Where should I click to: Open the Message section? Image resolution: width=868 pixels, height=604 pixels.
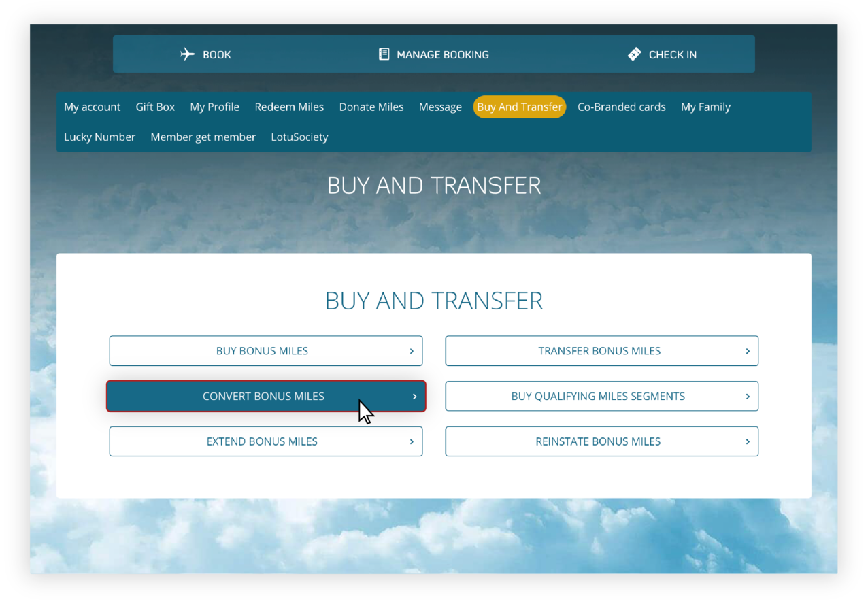tap(439, 107)
